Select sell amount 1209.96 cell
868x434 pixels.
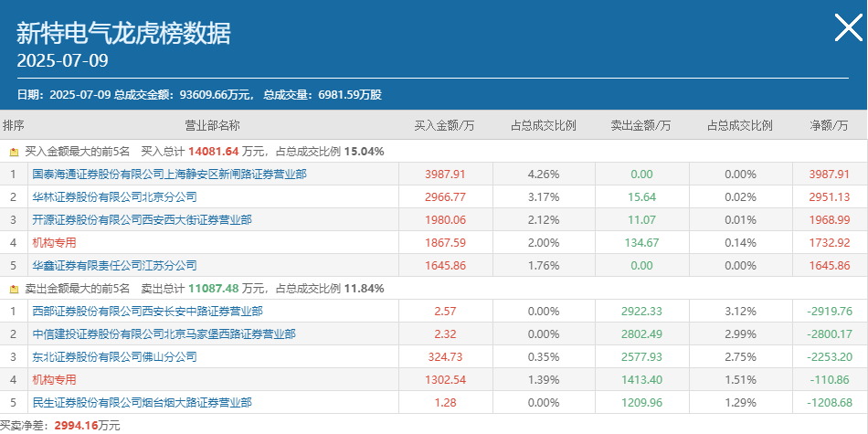click(x=641, y=403)
